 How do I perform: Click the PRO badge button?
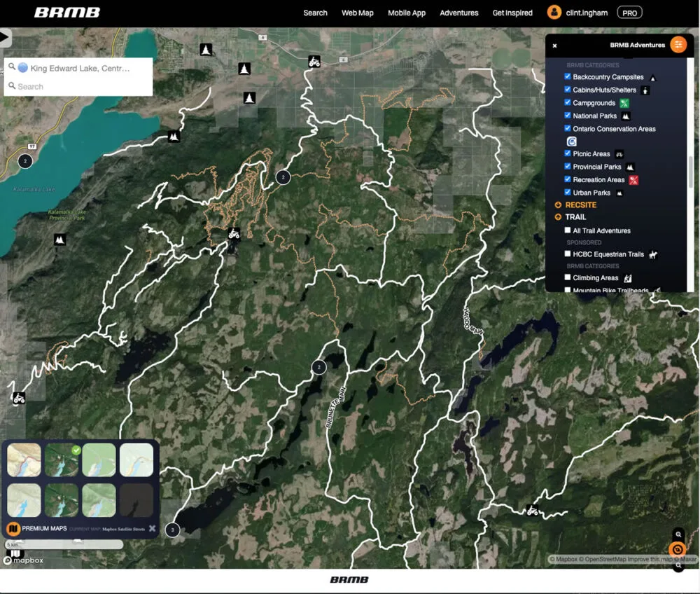[x=629, y=13]
